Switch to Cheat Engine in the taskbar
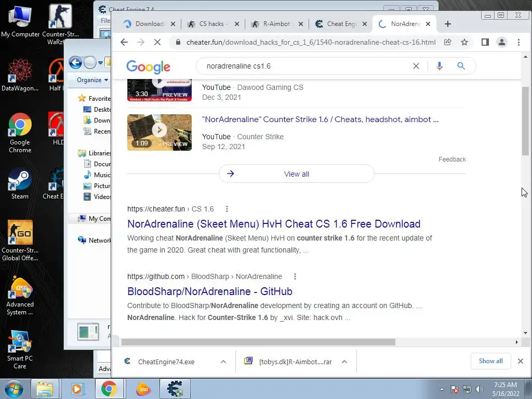 (175, 389)
